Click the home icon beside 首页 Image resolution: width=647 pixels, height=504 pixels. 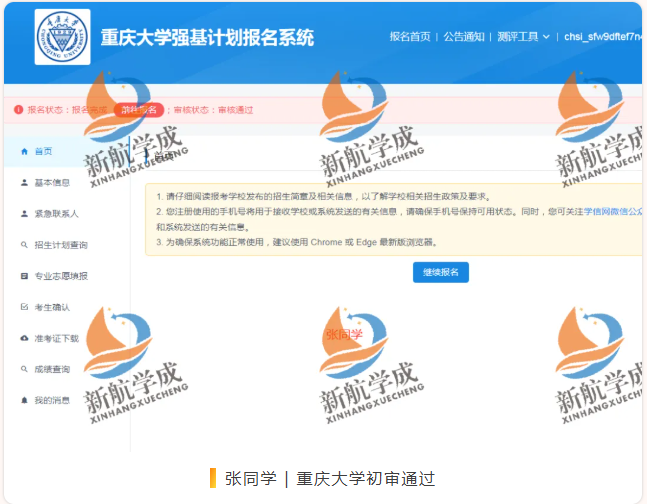(24, 151)
